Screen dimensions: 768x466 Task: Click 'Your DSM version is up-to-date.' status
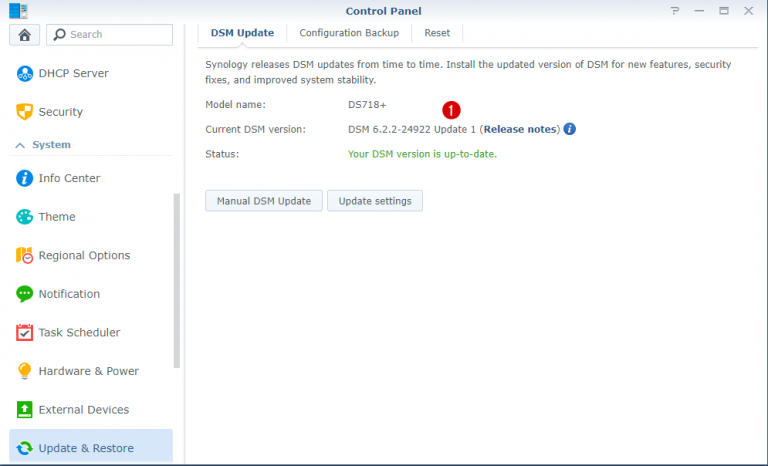pos(422,154)
